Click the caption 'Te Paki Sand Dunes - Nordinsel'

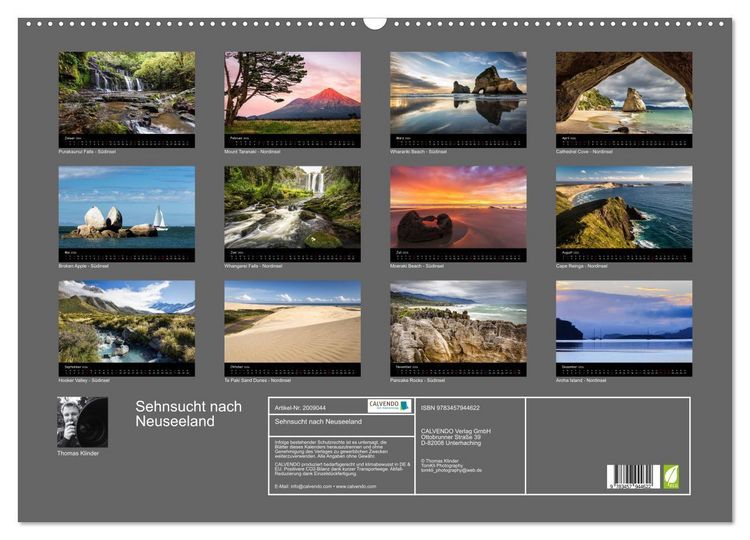pyautogui.click(x=257, y=380)
